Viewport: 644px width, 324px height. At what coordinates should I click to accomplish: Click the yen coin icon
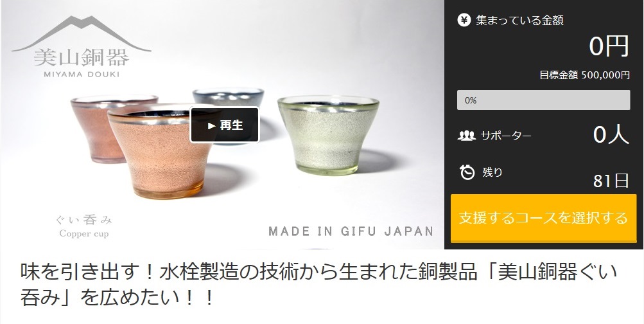(464, 20)
